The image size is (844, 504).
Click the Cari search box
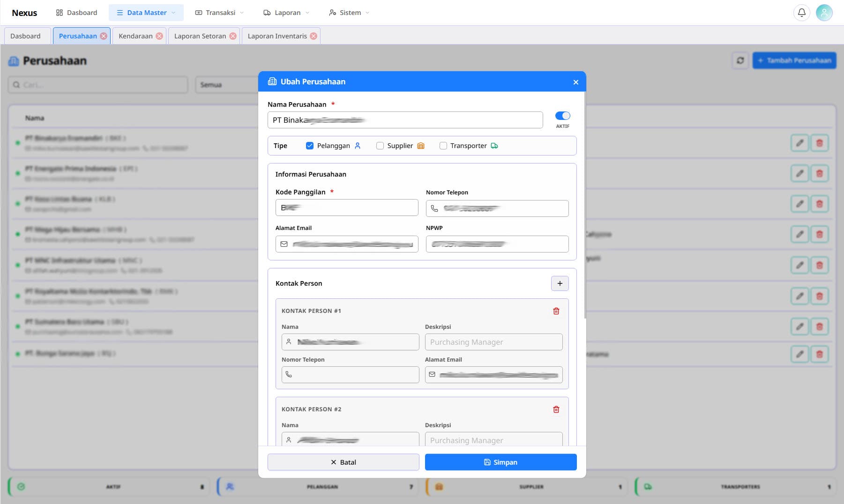(98, 85)
